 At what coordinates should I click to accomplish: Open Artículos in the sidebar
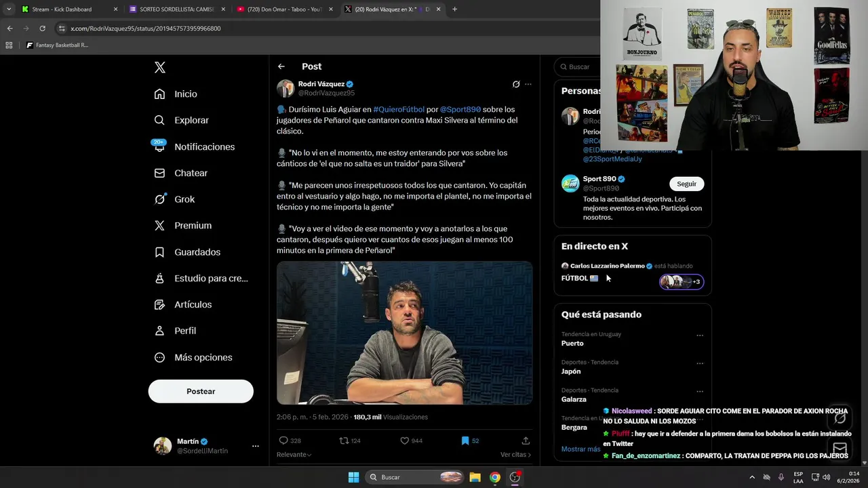pos(183,304)
